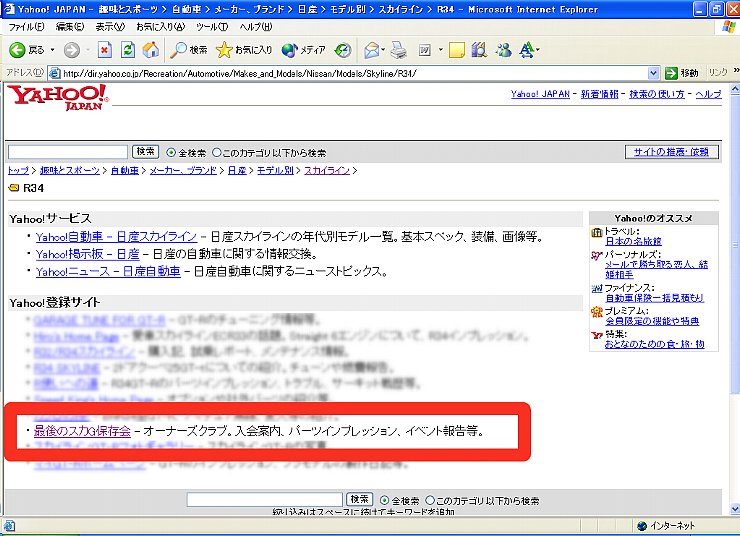Click the premium icon beside プレミアム
This screenshot has height=536, width=740.
click(x=597, y=311)
